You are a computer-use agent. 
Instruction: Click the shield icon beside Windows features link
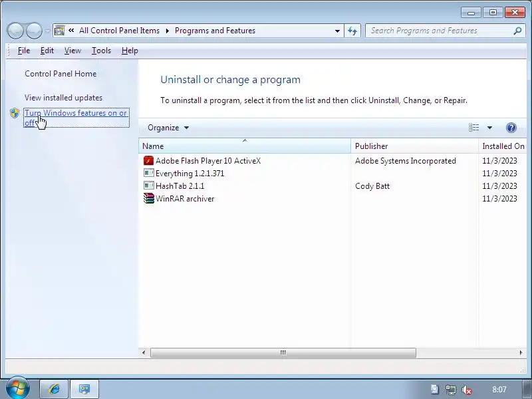pos(15,113)
